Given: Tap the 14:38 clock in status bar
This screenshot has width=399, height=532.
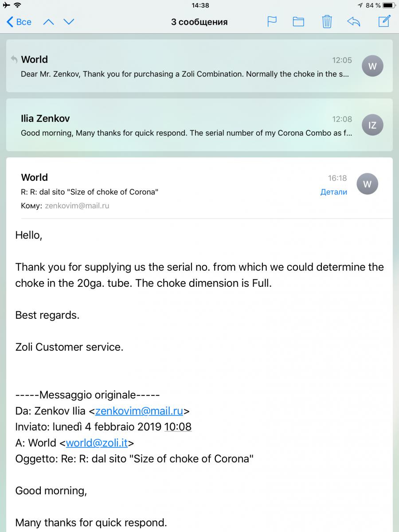Looking at the screenshot, I should pos(200,5).
